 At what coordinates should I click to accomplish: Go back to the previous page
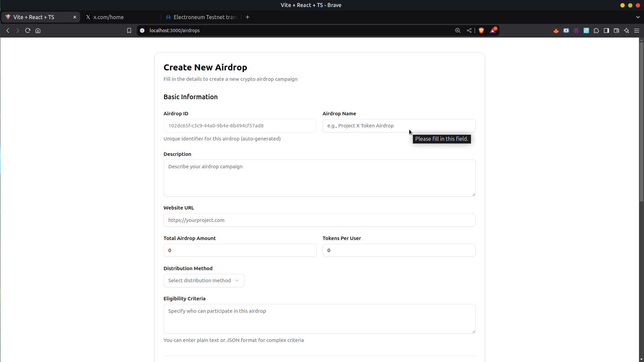(x=8, y=31)
